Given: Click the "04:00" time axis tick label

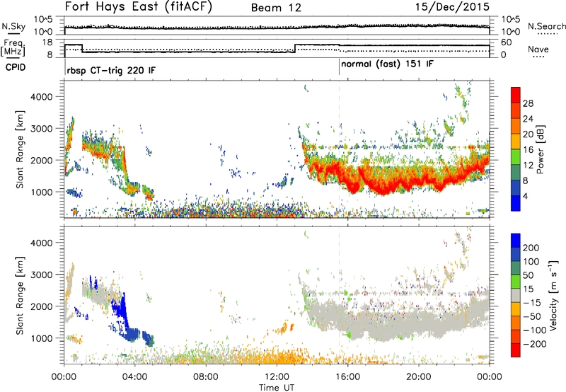Looking at the screenshot, I should [x=135, y=376].
